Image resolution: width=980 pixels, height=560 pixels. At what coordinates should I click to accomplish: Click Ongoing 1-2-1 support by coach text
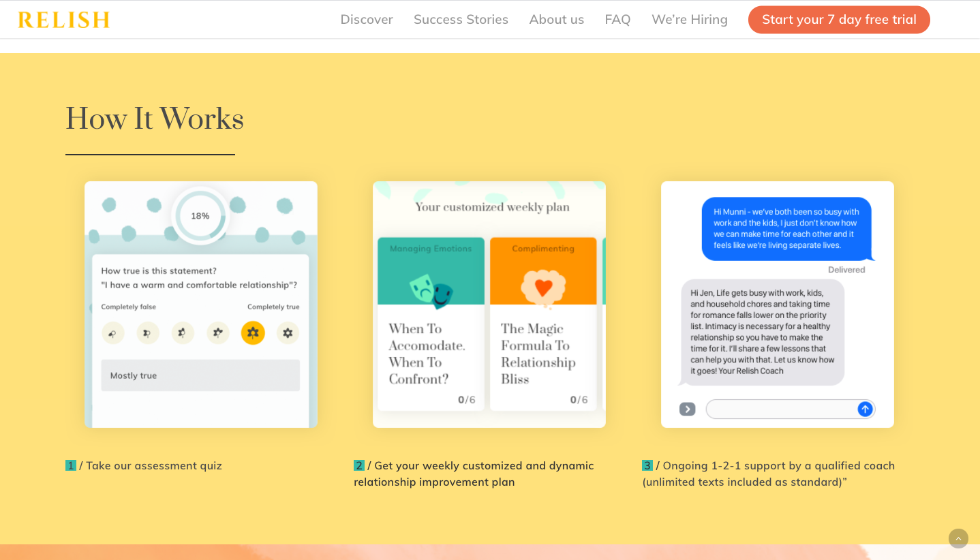[x=769, y=473]
